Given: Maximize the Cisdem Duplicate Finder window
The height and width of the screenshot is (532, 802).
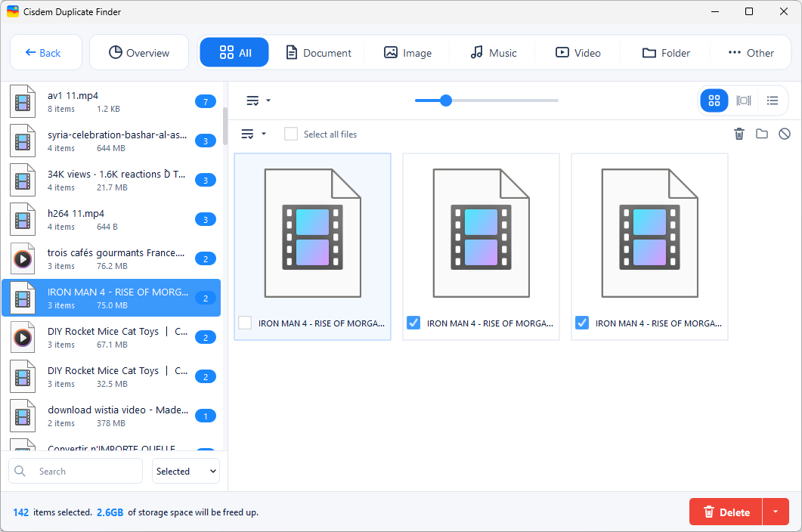Looking at the screenshot, I should pos(749,11).
